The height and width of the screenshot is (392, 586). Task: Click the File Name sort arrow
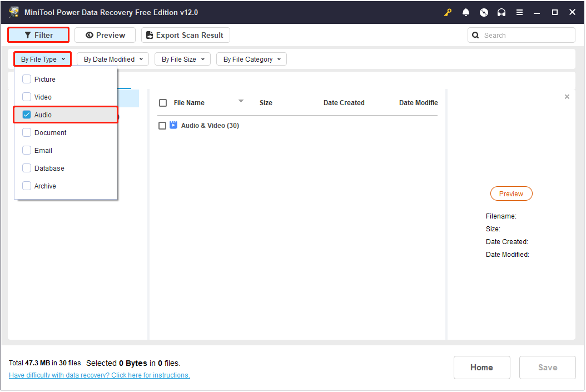coord(241,101)
